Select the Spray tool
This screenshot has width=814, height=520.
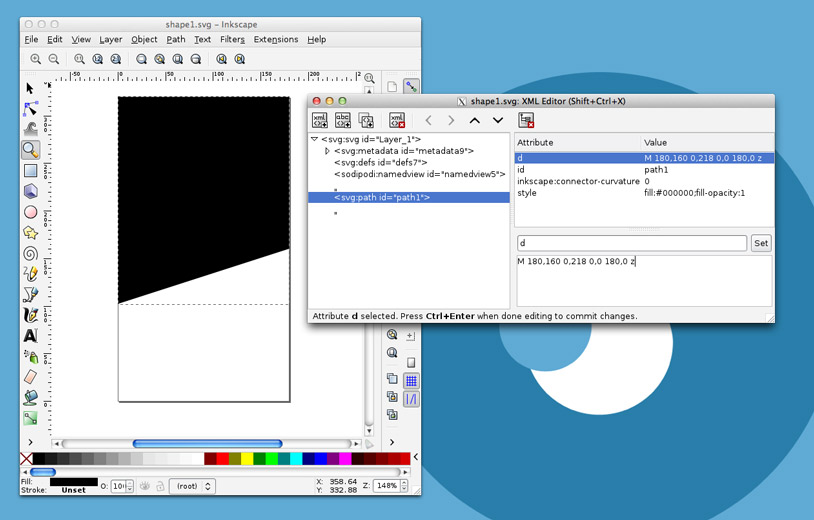coord(30,357)
